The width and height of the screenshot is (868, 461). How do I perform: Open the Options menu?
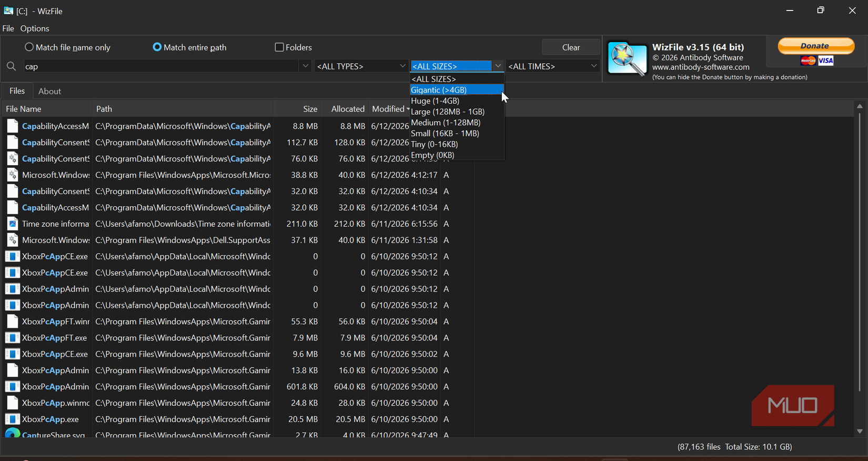[35, 28]
